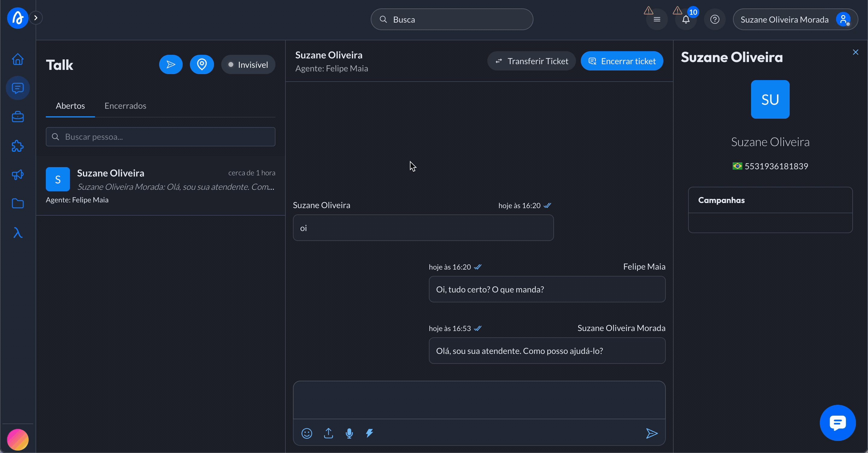Click the Transferir Ticket button
868x453 pixels.
point(531,61)
